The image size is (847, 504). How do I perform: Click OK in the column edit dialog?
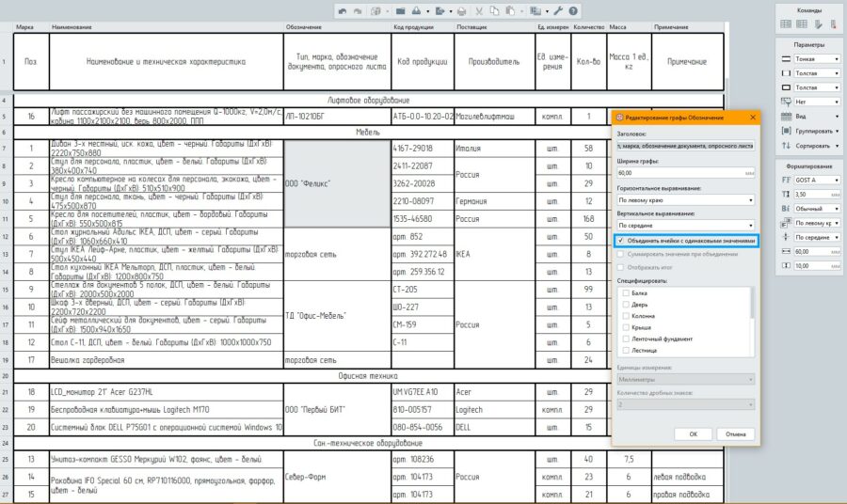693,433
